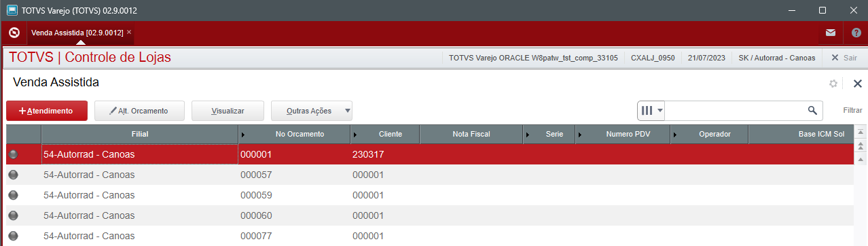Click the TOTVS Varejo window app icon
868x246 pixels.
tap(12, 10)
